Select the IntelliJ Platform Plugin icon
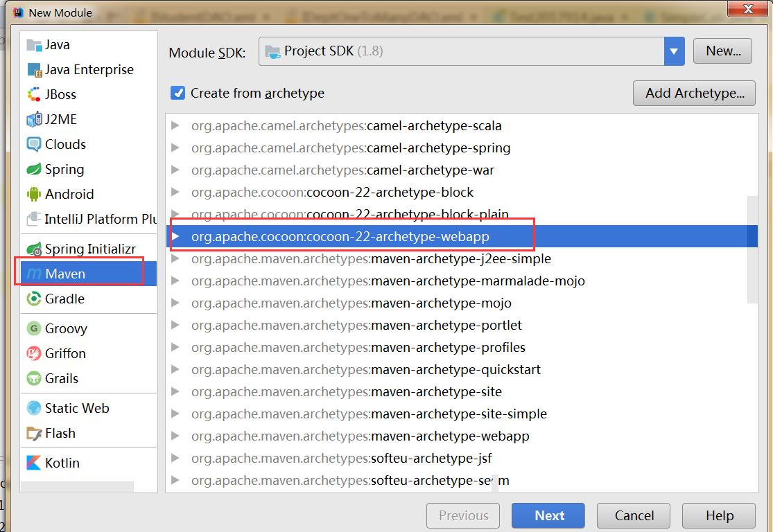The image size is (773, 532). [x=34, y=219]
